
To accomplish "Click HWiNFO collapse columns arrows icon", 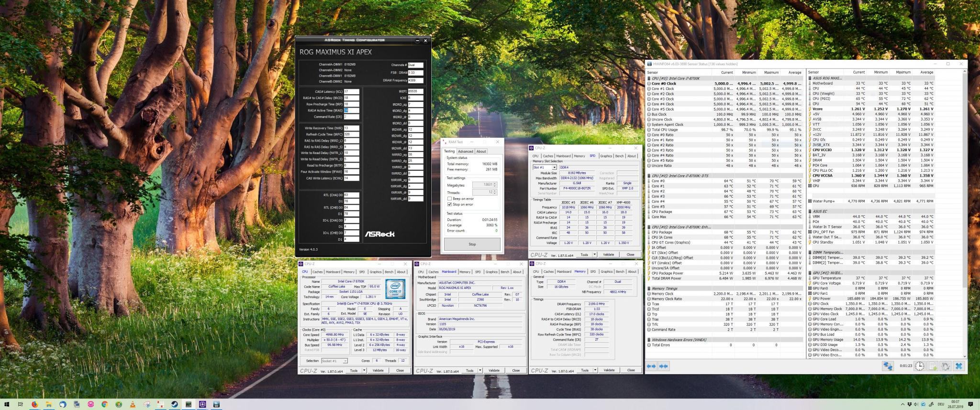I will (x=663, y=366).
